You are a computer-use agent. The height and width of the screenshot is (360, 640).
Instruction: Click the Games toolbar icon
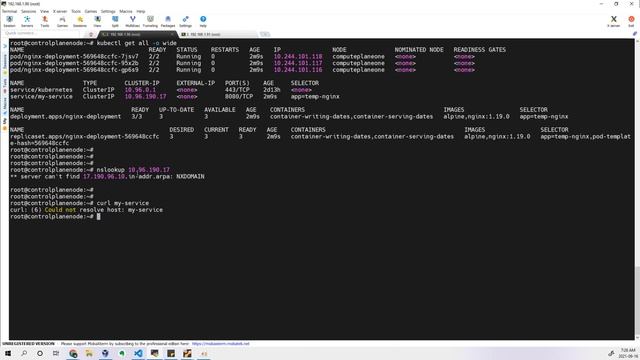tap(62, 22)
